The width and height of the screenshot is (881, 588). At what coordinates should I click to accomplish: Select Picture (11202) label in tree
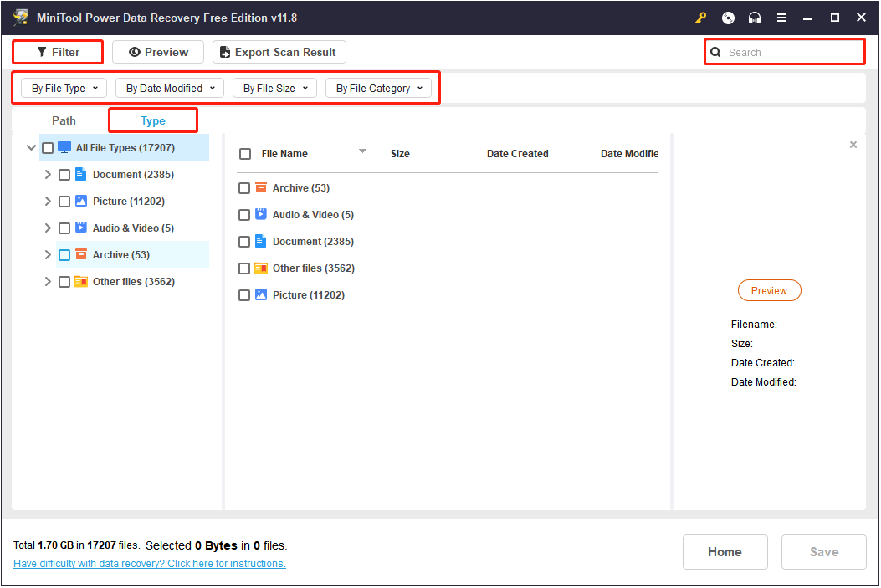(129, 201)
